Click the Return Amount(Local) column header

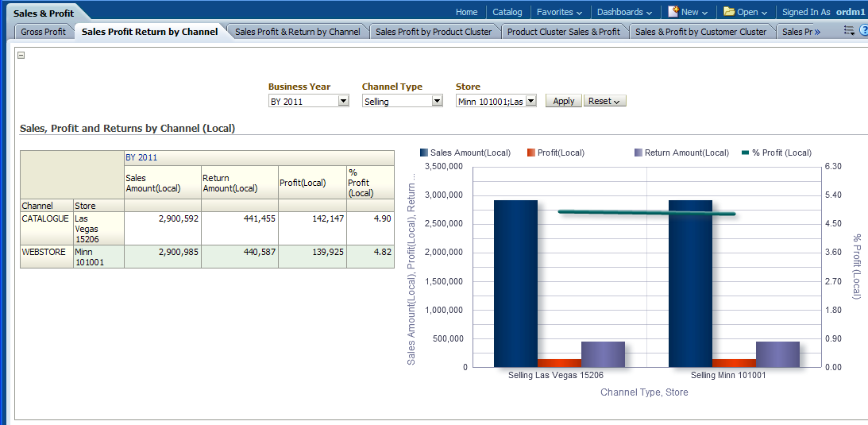(x=240, y=183)
